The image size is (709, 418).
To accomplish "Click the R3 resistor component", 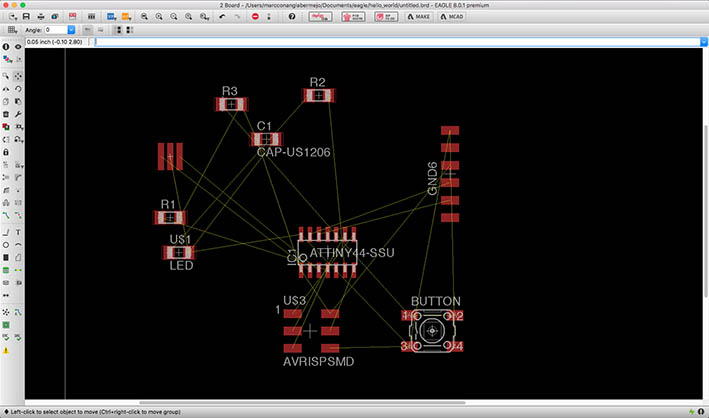I will (231, 104).
